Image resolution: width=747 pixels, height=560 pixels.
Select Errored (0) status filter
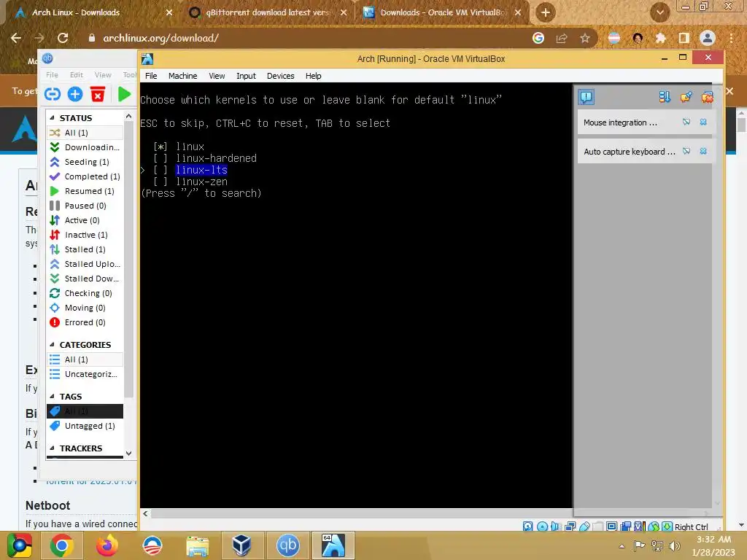tap(85, 322)
